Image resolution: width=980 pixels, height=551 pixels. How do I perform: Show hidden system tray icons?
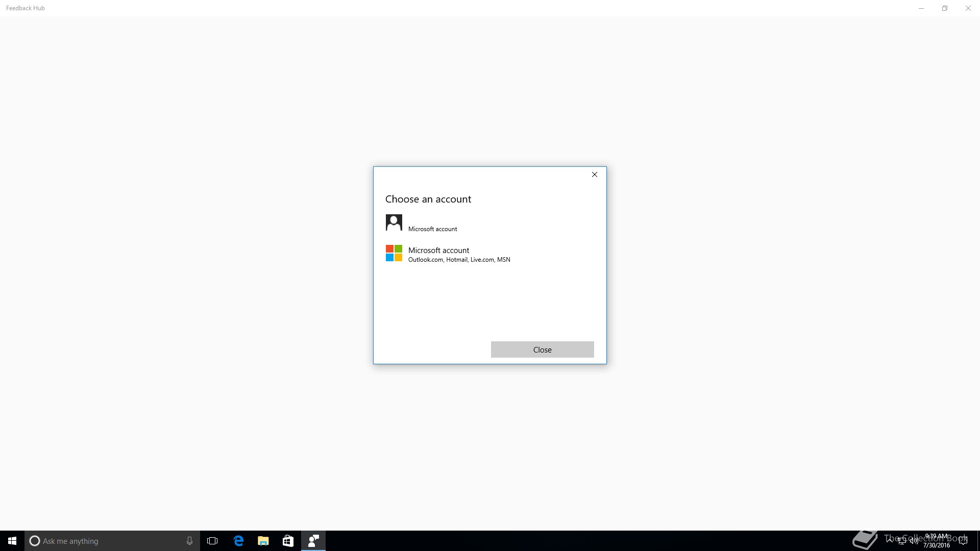coord(890,540)
